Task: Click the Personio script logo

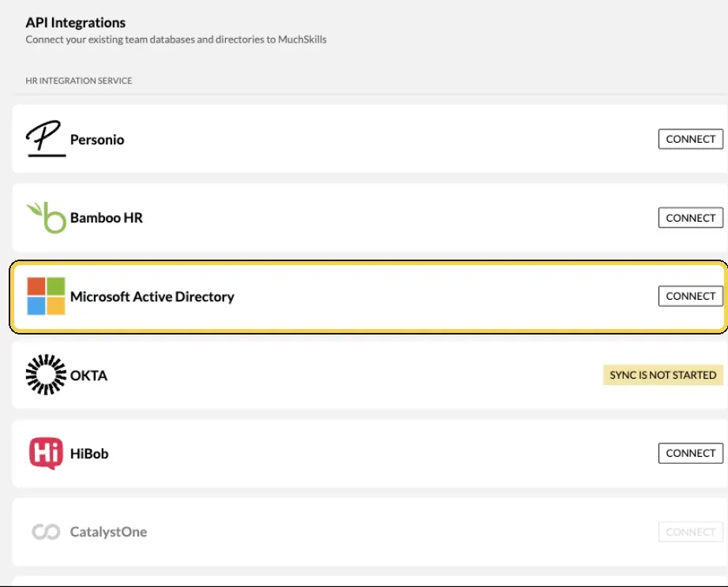Action: click(46, 138)
